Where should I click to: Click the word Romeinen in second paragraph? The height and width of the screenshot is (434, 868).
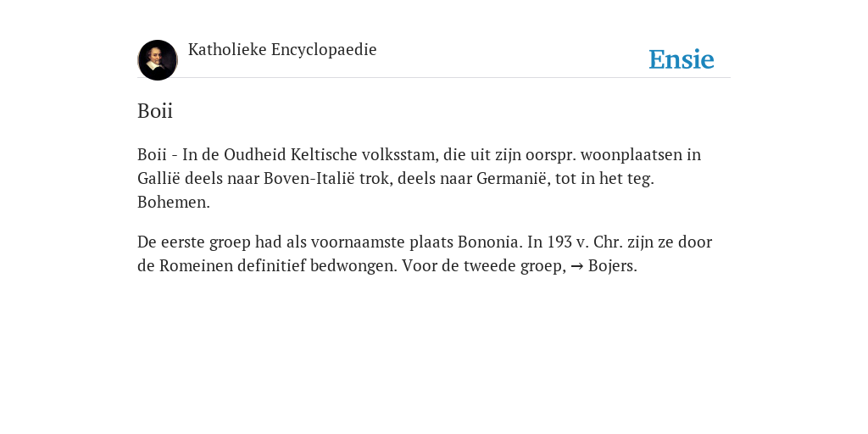pyautogui.click(x=196, y=266)
